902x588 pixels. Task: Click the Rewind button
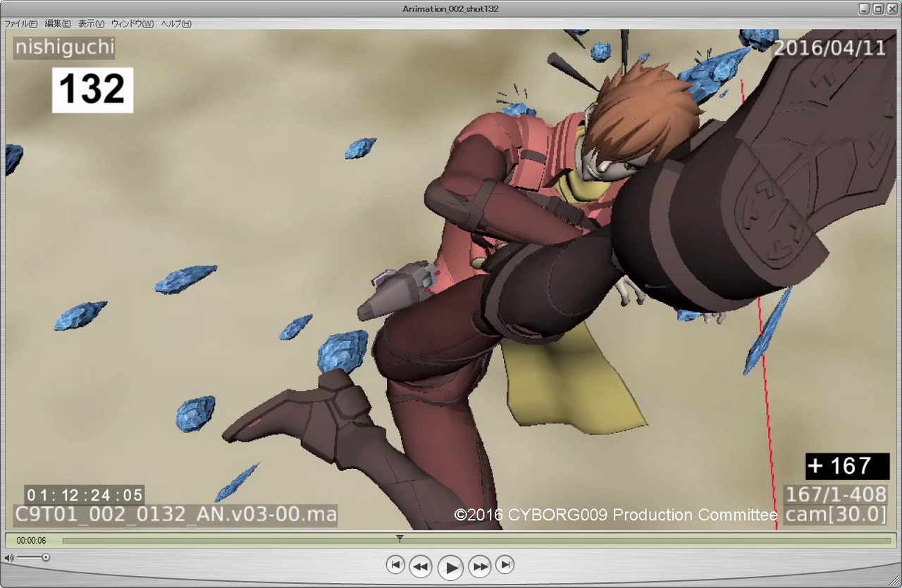click(x=421, y=565)
